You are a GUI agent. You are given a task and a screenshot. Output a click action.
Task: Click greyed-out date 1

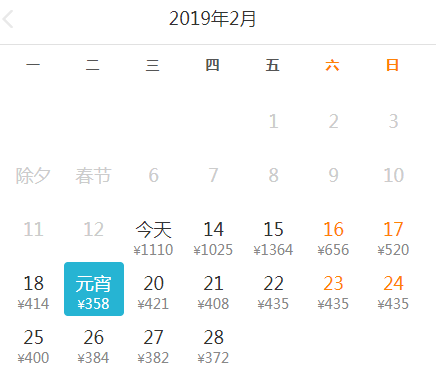point(273,121)
